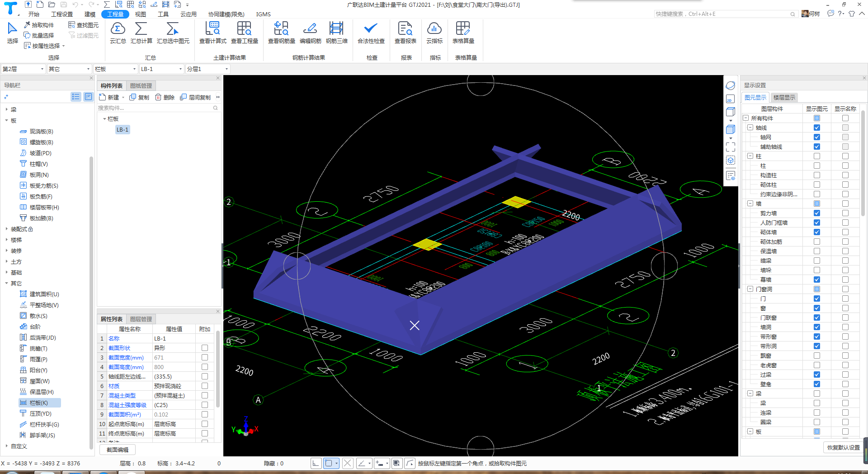The image size is (868, 474).
Task: Open the 其它 category dropdown
Action: 69,69
